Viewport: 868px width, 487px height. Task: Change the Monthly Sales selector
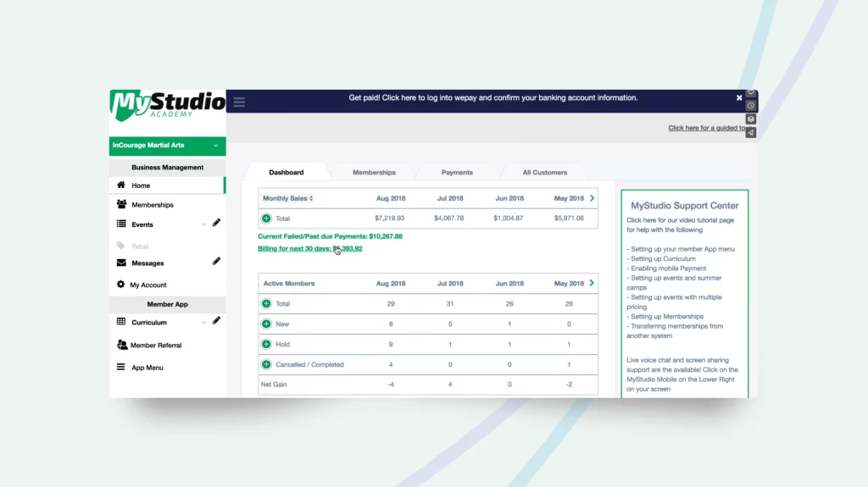click(288, 198)
